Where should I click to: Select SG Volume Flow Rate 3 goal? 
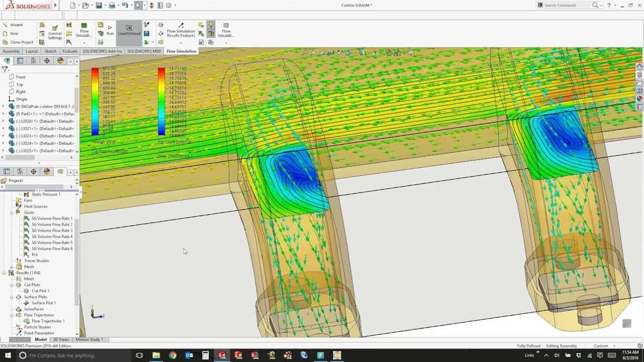47,230
